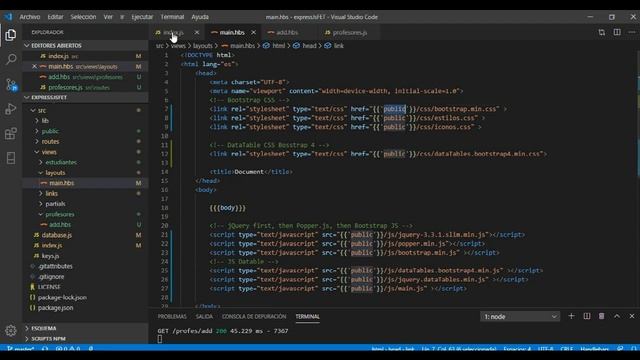Open the Explorer view in activity bar
This screenshot has height=360, width=640.
[11, 35]
